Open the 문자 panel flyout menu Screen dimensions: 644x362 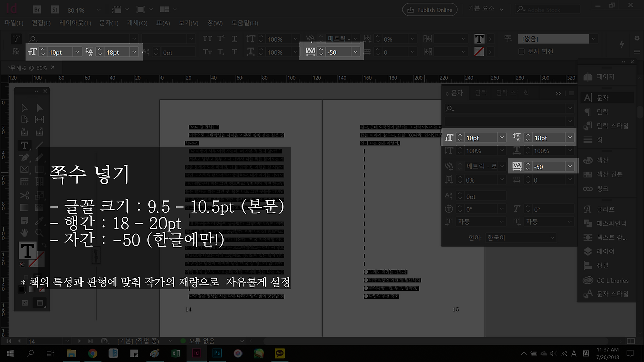(x=571, y=93)
